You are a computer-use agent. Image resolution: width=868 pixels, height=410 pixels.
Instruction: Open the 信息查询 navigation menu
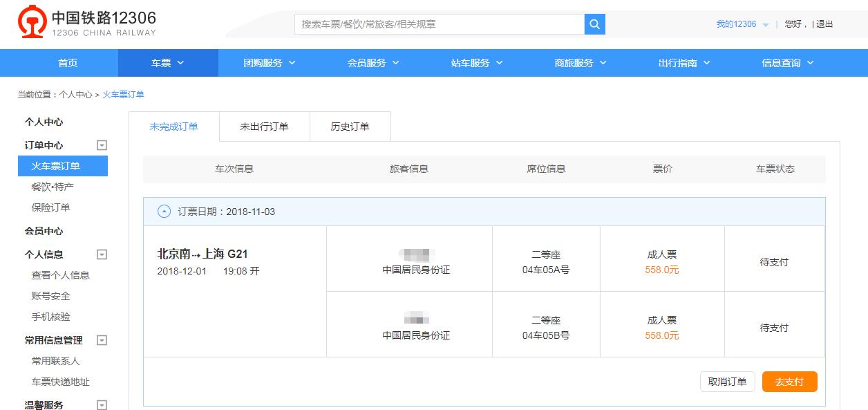point(783,62)
